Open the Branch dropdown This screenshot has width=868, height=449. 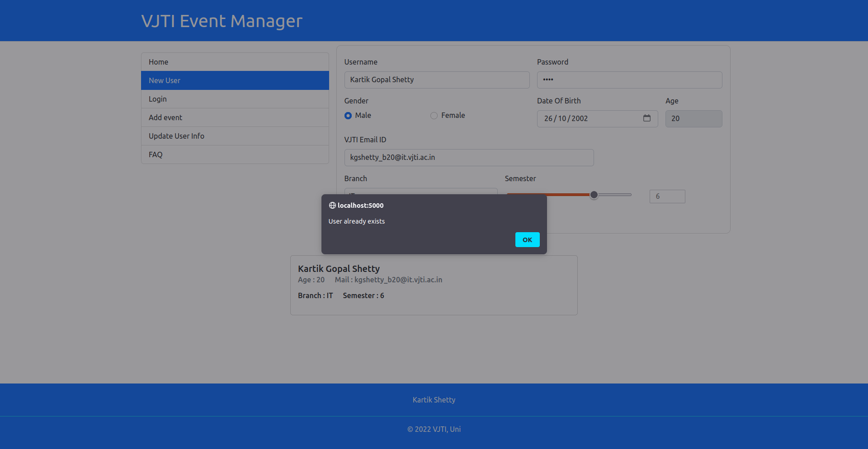[421, 192]
